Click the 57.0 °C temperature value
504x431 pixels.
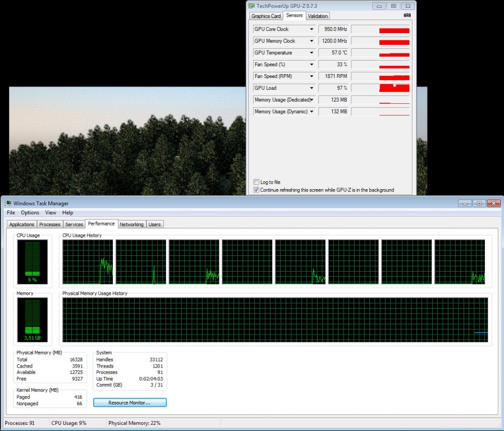coord(333,53)
